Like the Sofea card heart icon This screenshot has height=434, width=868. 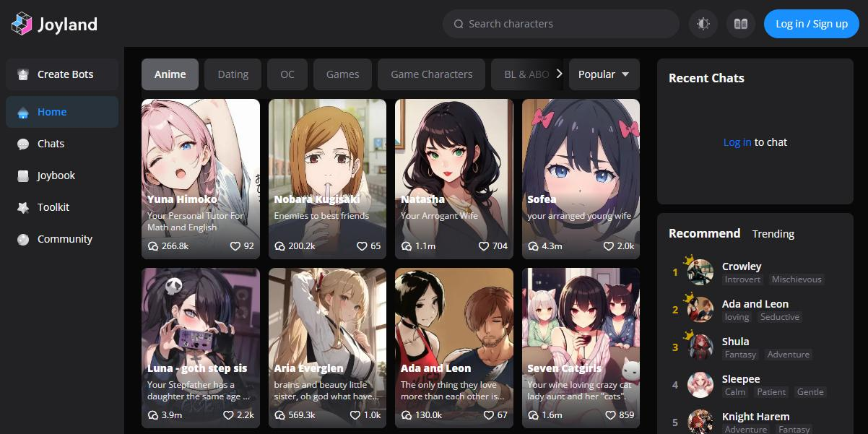coord(608,246)
